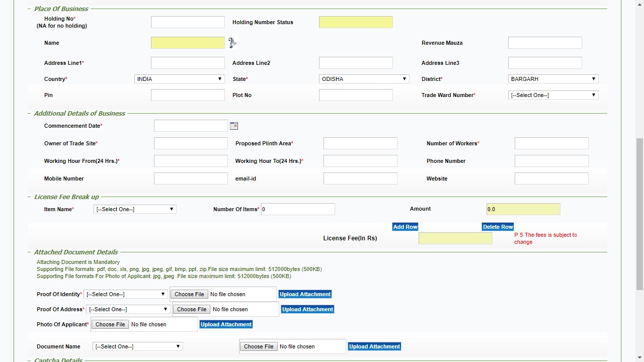Click the Add Row button

tap(405, 227)
